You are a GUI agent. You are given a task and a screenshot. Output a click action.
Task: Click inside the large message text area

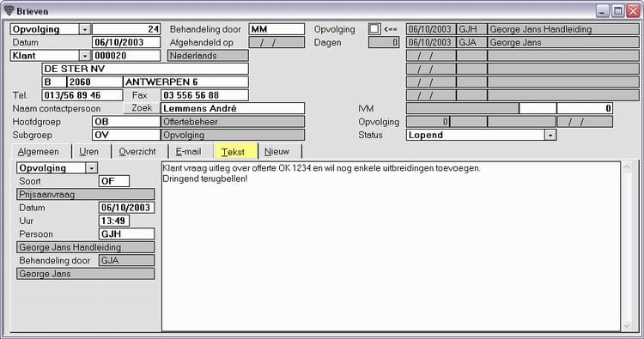pyautogui.click(x=391, y=246)
